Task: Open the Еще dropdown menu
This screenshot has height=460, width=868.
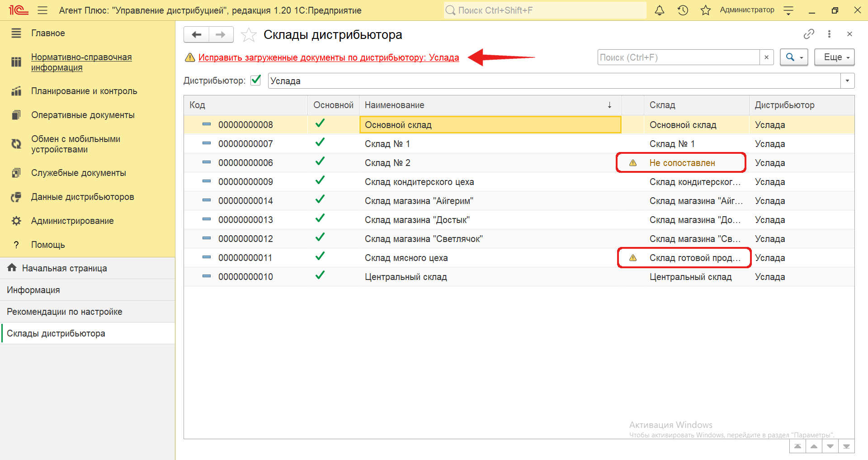Action: [834, 57]
